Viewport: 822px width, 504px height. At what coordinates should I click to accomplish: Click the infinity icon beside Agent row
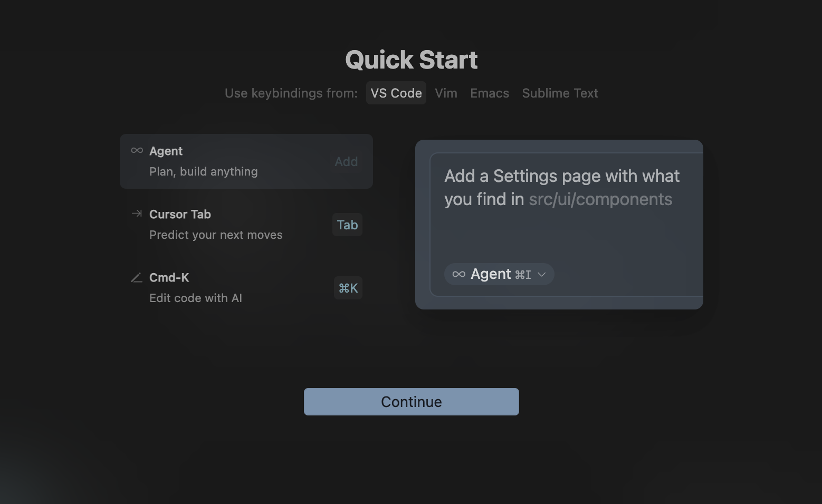click(x=137, y=151)
